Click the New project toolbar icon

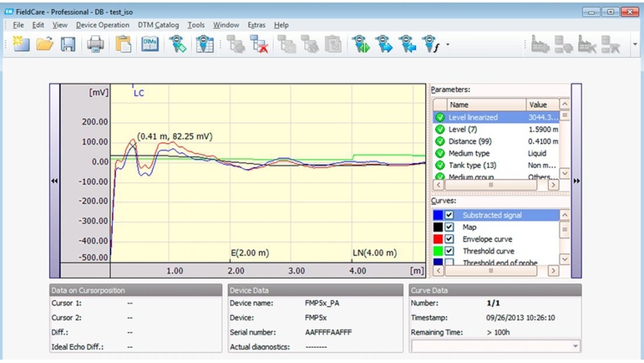(22, 43)
